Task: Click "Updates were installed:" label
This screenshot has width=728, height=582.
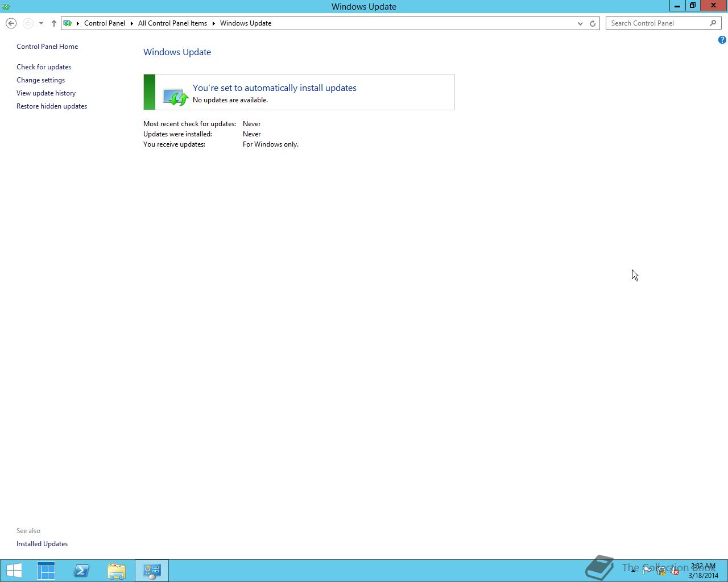Action: pos(177,134)
